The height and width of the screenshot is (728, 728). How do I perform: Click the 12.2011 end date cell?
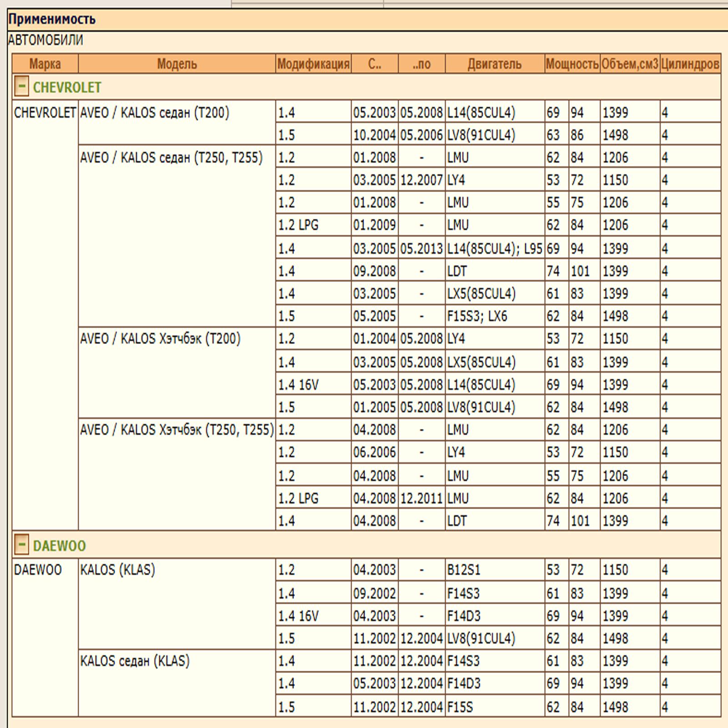[x=421, y=498]
